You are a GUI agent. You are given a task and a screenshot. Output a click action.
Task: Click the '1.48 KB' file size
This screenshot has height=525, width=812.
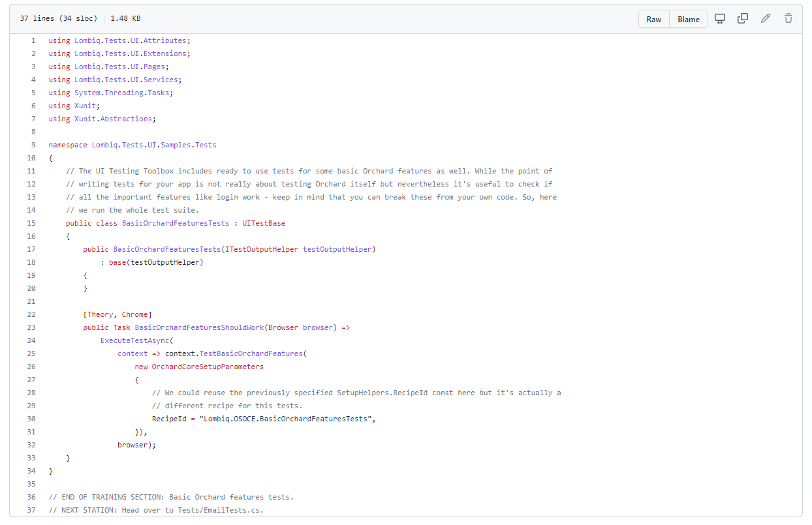pos(125,18)
